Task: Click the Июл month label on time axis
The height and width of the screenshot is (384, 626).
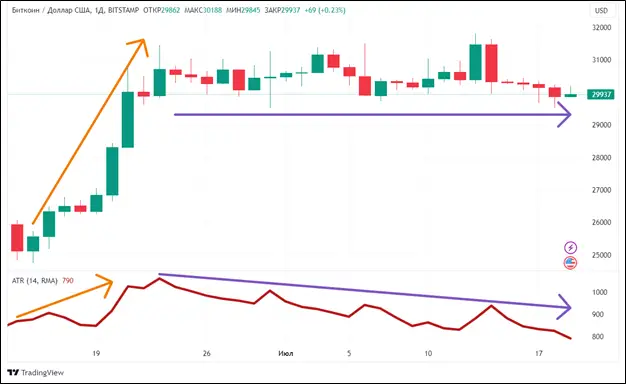Action: (285, 353)
